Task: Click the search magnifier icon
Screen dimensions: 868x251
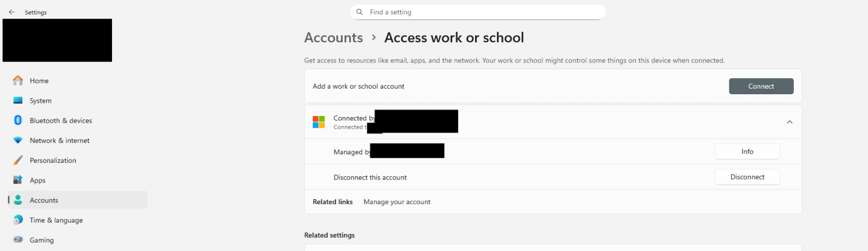Action: pyautogui.click(x=360, y=12)
